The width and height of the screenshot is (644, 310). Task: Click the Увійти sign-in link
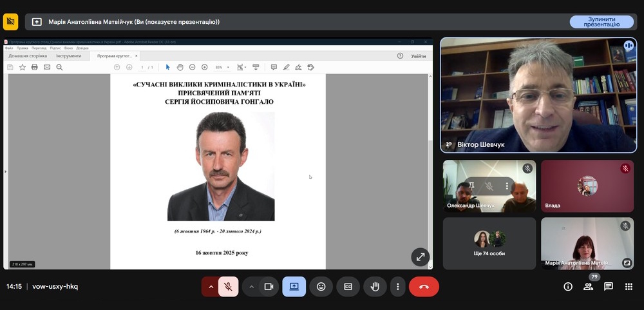(419, 56)
